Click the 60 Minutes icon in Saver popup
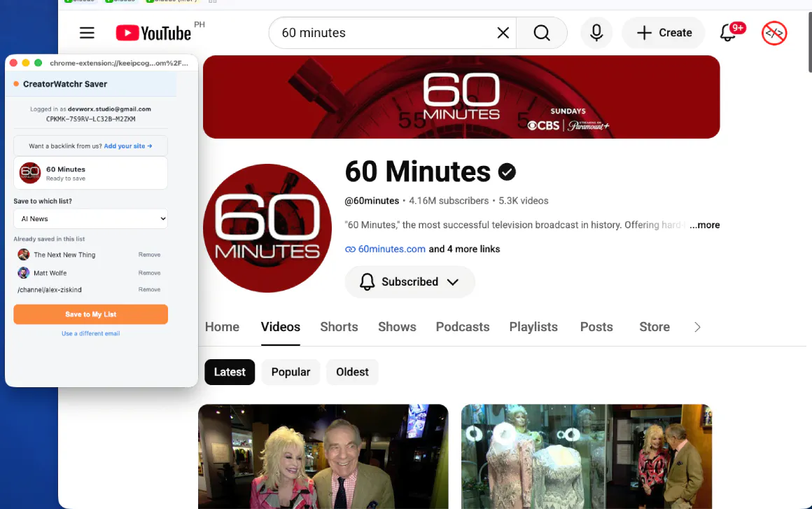This screenshot has height=509, width=812. 30,173
